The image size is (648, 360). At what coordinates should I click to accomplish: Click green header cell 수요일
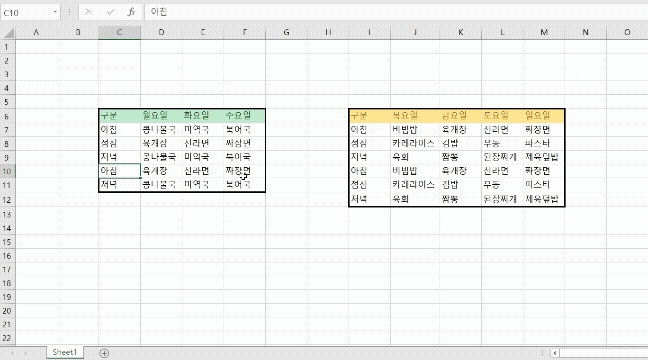tap(244, 116)
